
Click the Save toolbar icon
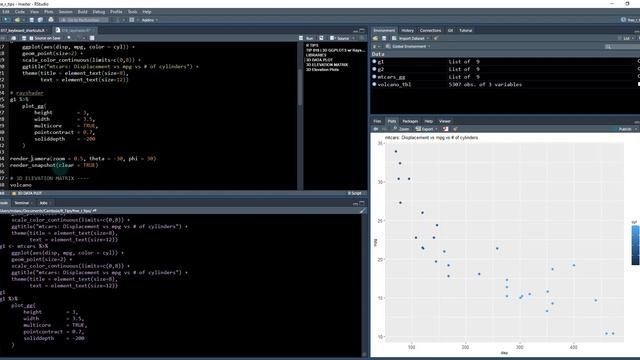31,20
